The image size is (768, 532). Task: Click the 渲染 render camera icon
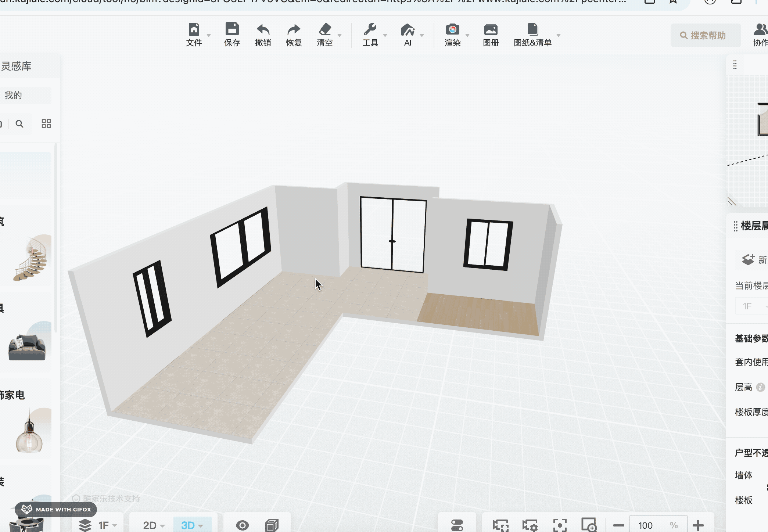[x=452, y=29]
